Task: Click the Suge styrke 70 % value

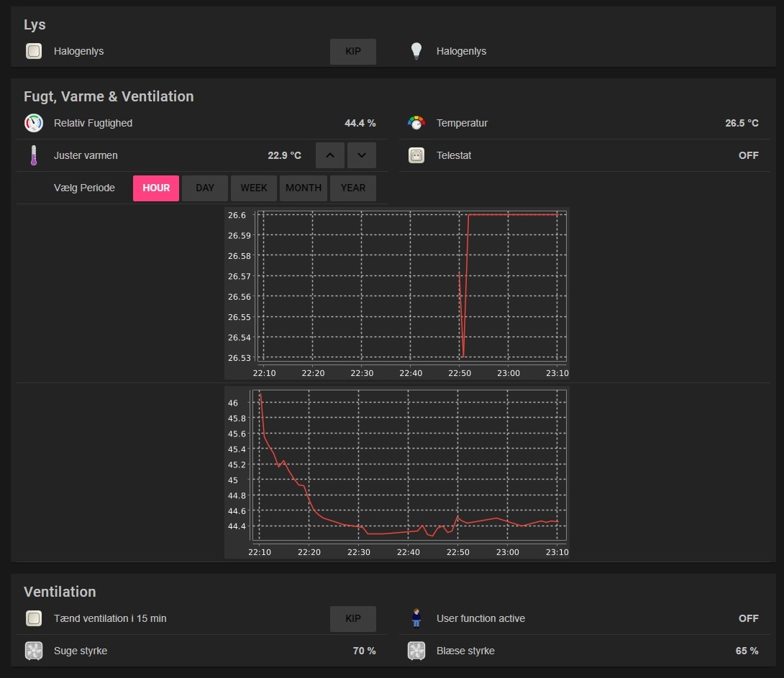Action: 364,651
